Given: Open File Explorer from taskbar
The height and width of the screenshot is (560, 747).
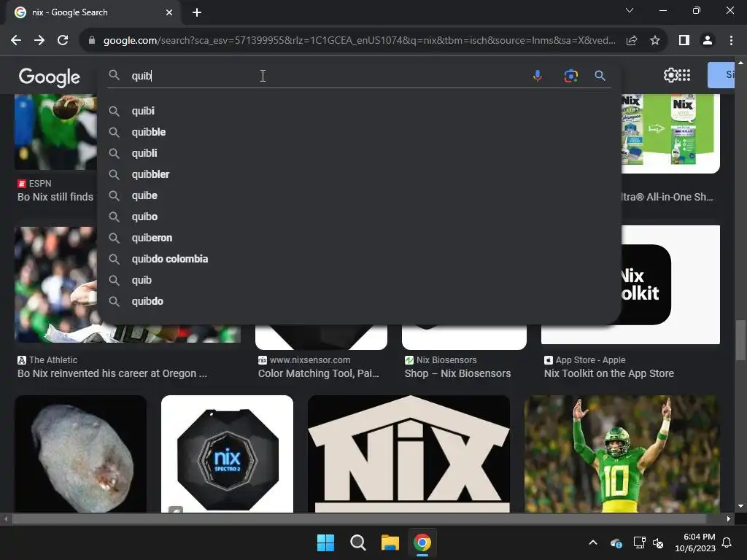Looking at the screenshot, I should point(390,542).
